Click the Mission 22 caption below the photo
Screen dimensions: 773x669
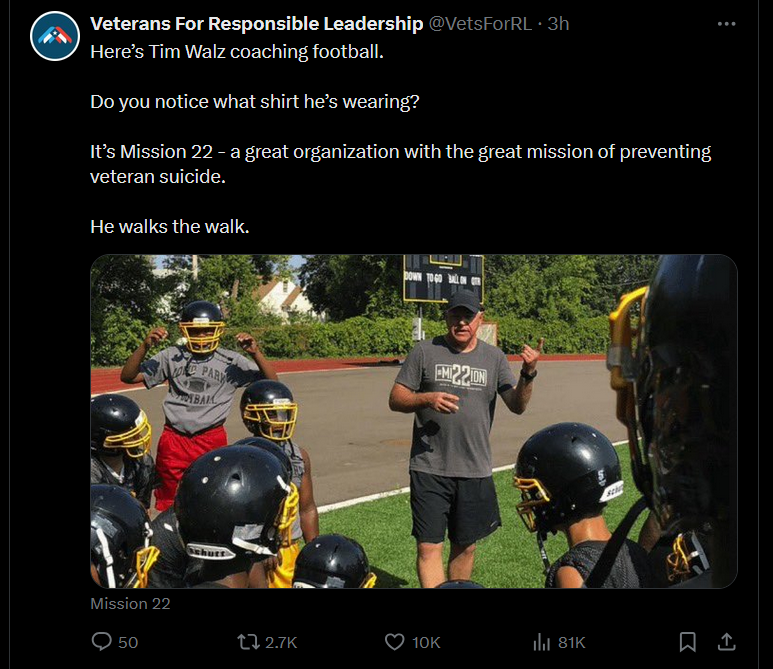point(130,603)
